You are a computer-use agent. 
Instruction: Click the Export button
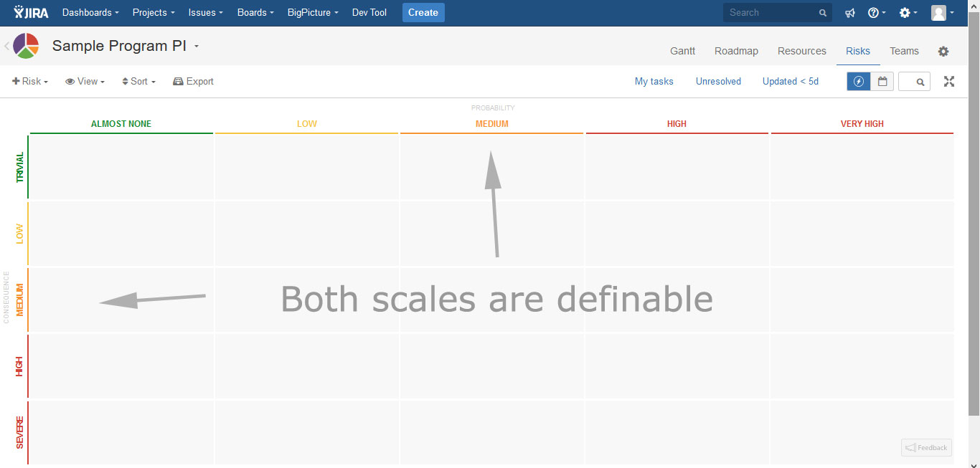[193, 82]
